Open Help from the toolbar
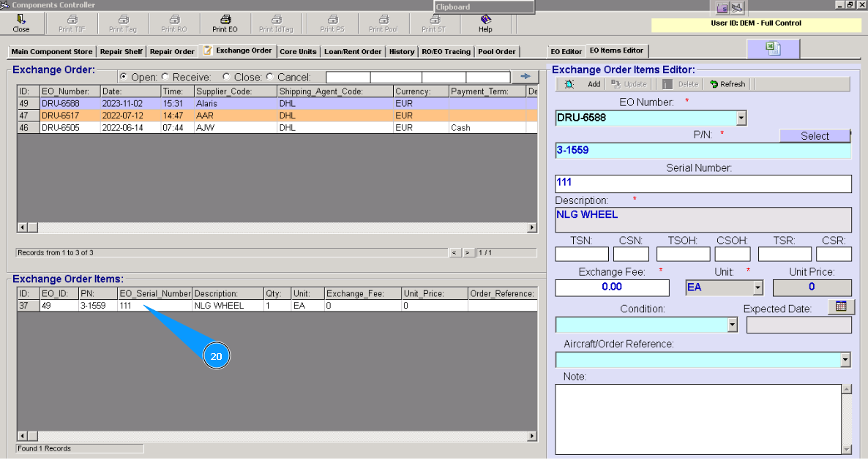868x460 pixels. [485, 20]
